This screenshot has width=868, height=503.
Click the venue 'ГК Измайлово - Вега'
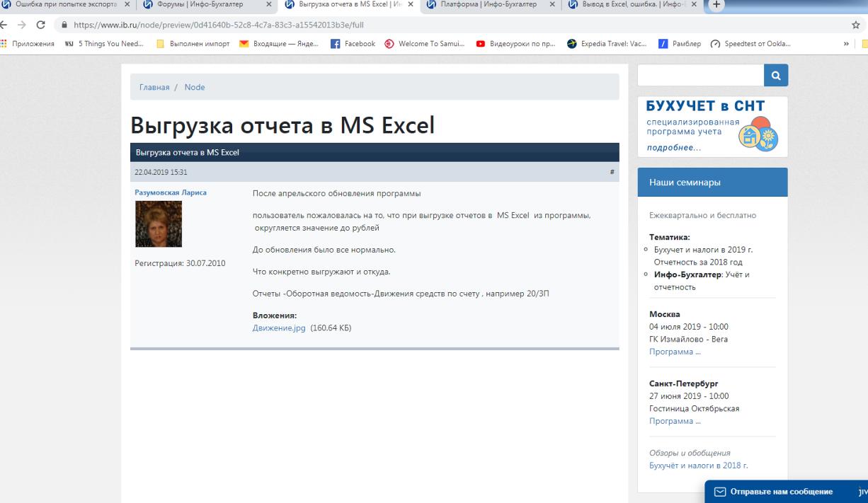688,340
